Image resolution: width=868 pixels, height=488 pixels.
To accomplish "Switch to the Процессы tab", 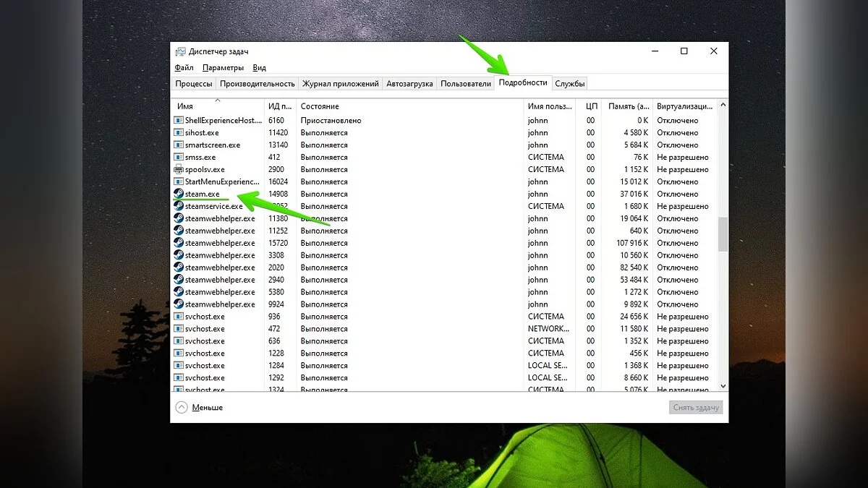I will point(194,84).
